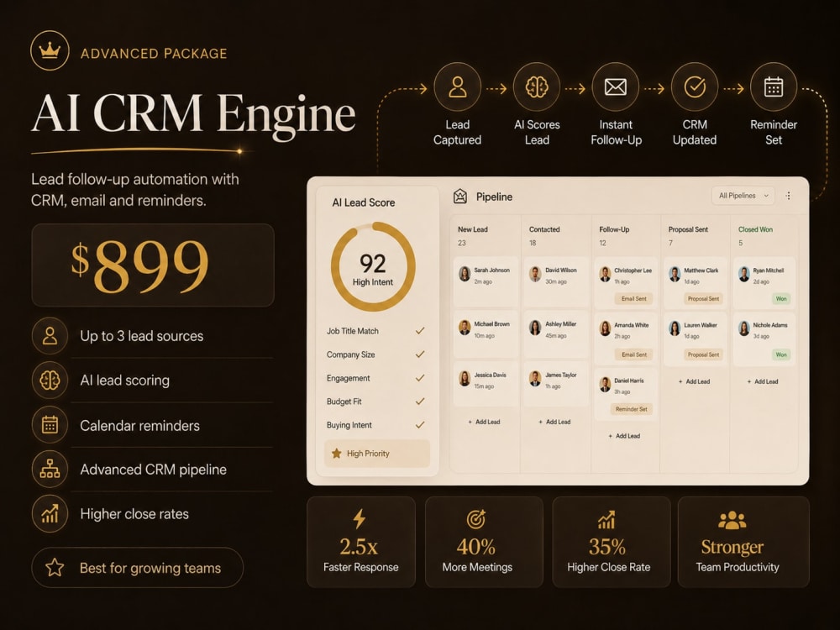Select the Follow-Up column header
This screenshot has width=840, height=630.
click(x=614, y=229)
